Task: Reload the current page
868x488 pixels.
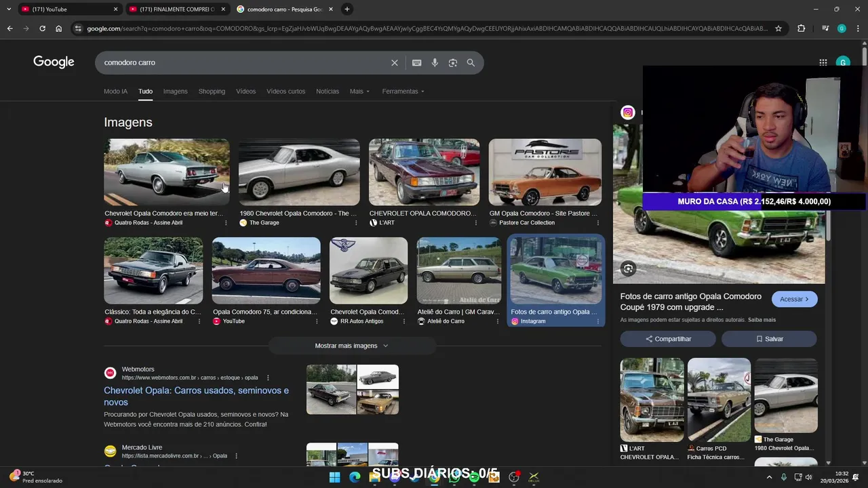Action: click(x=42, y=28)
